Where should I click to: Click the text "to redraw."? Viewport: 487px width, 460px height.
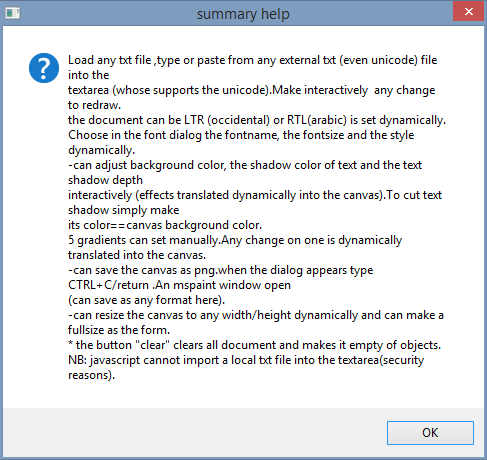pos(94,105)
